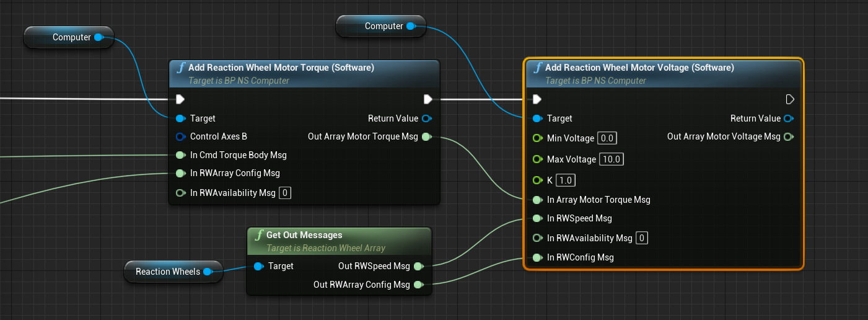Click the Out RWSpeed Msg output pin

pos(418,266)
